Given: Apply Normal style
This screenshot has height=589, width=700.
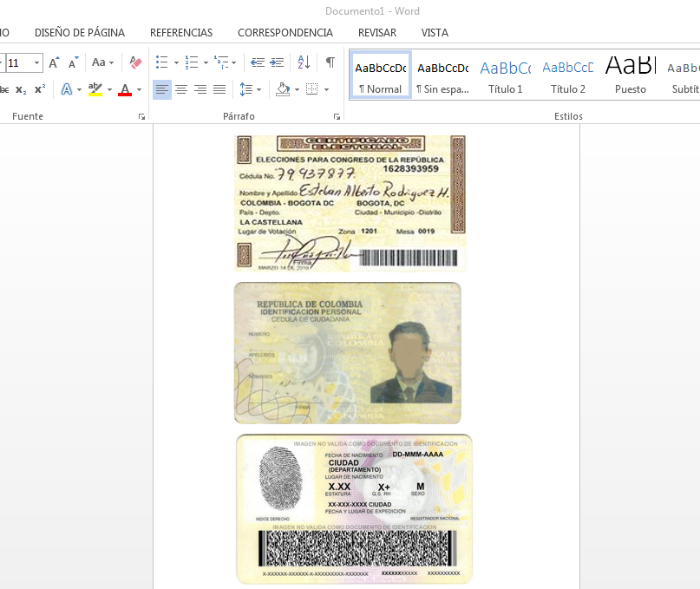Looking at the screenshot, I should [380, 75].
